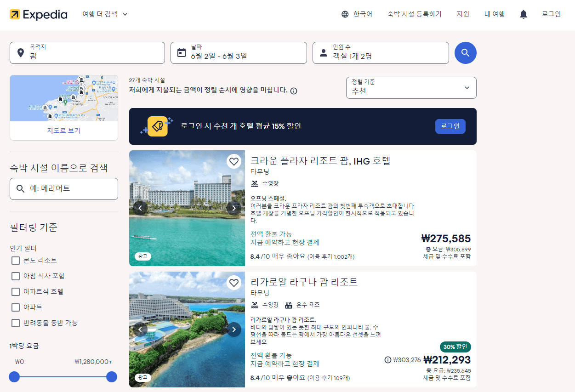Viewport: 575px width, 392px height.
Task: Click 로그인 in the top navigation
Action: click(x=551, y=14)
